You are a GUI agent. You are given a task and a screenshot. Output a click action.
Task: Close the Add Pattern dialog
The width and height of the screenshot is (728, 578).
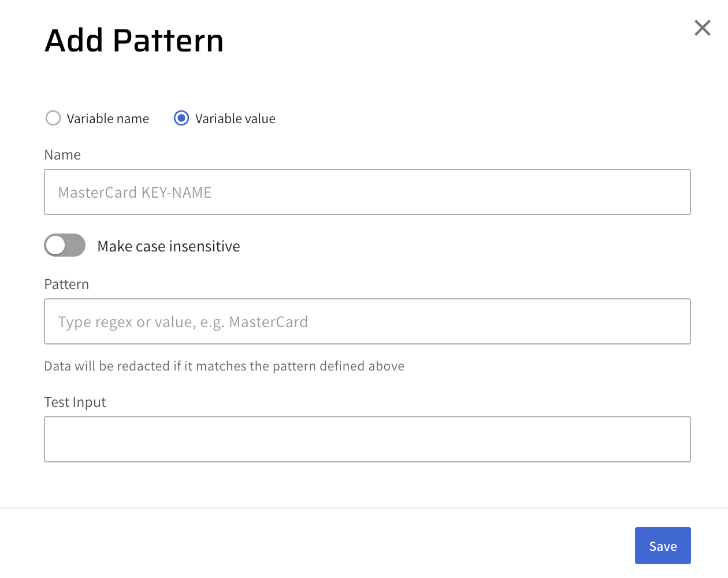(x=702, y=28)
